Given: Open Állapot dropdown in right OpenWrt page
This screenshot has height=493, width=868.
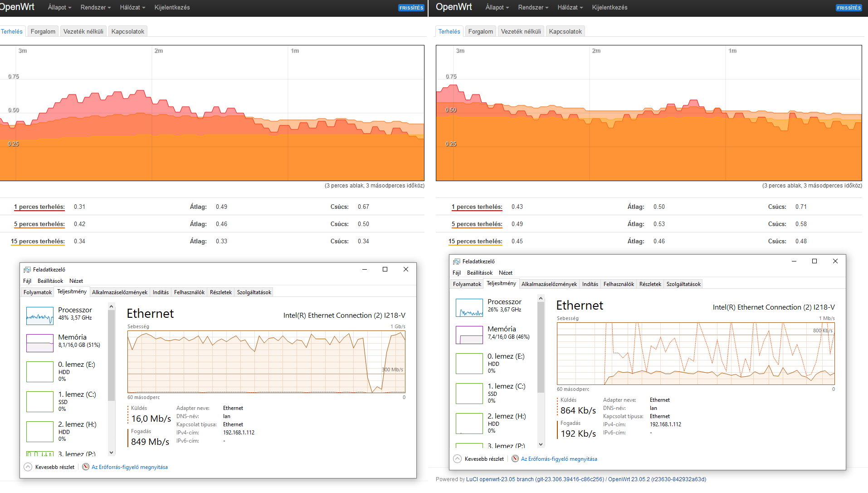Looking at the screenshot, I should [497, 7].
